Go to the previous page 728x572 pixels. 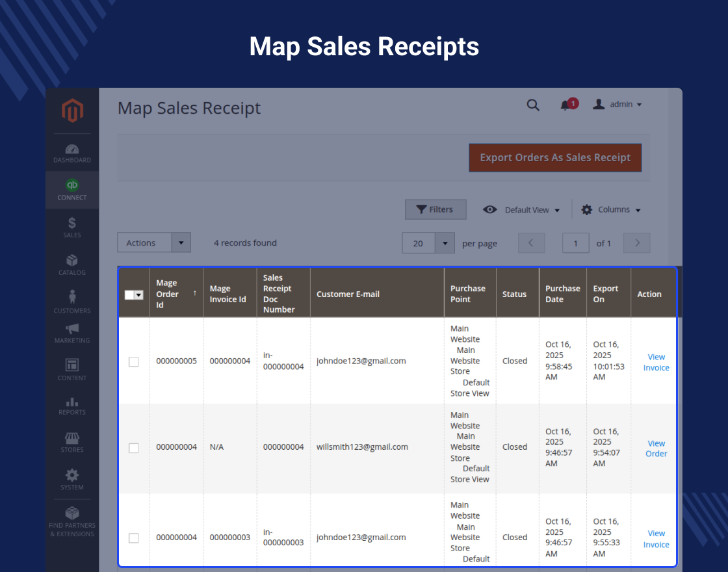click(531, 243)
